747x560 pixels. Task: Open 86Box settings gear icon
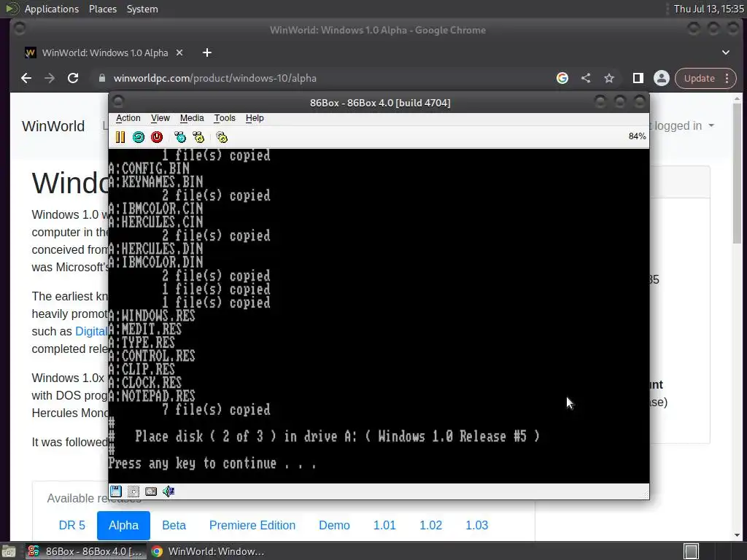pyautogui.click(x=222, y=138)
